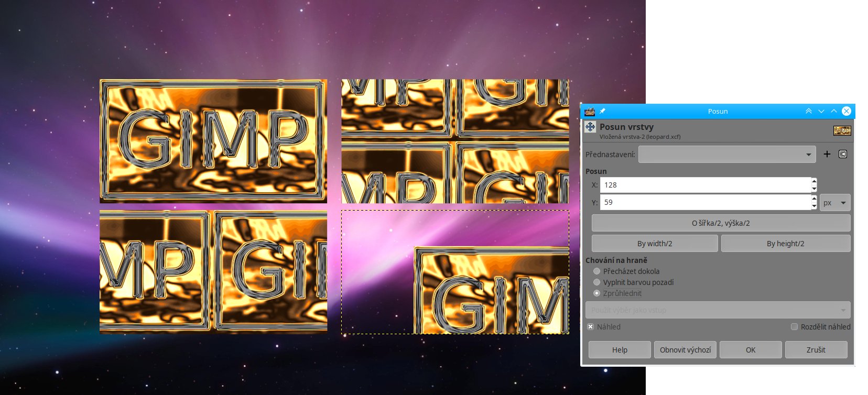The height and width of the screenshot is (395, 868).
Task: Cancel with the Zrušit button
Action: [816, 350]
